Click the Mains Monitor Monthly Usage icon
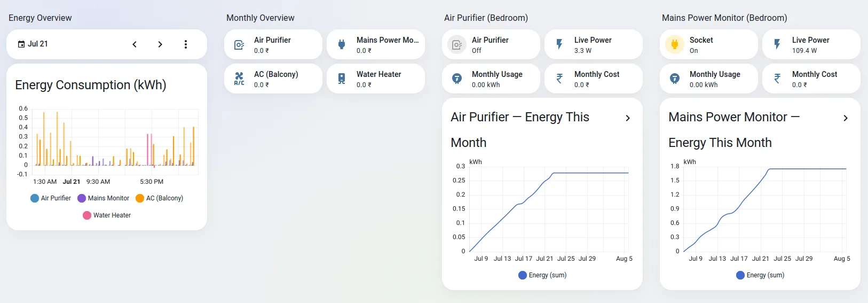 point(675,79)
